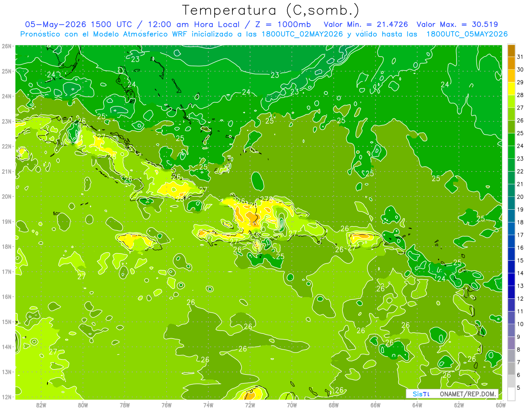Click the Sis logo beside ONAMET
This screenshot has width=532, height=411.
tap(421, 394)
